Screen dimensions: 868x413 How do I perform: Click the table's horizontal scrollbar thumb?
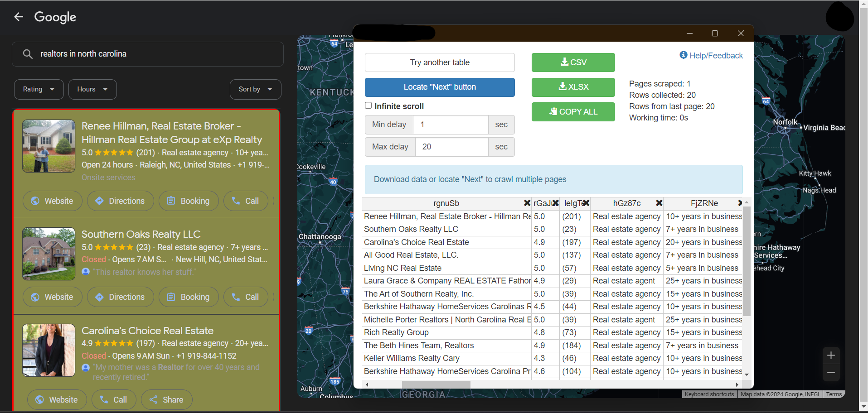[x=436, y=384]
